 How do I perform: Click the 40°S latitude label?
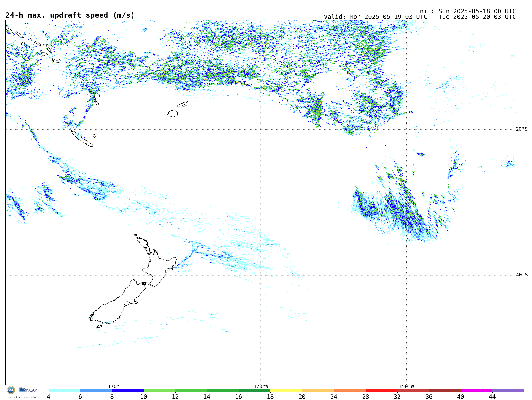click(x=522, y=275)
